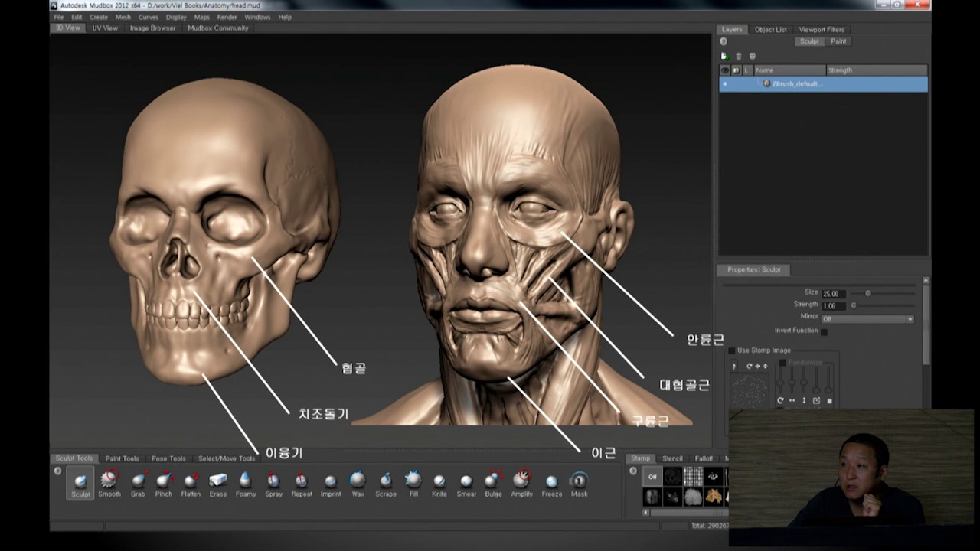Viewport: 980px width, 551px height.
Task: Delete layer using trash icon
Action: [738, 56]
